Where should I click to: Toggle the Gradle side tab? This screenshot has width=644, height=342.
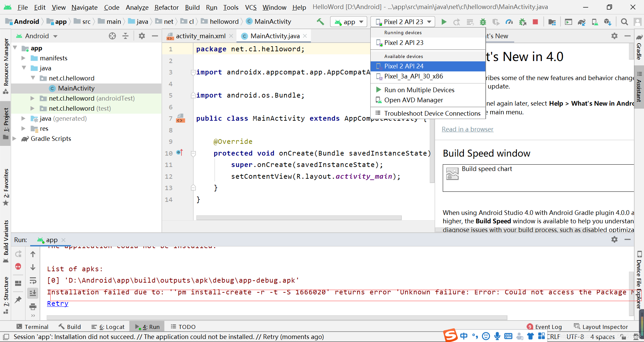tap(639, 47)
